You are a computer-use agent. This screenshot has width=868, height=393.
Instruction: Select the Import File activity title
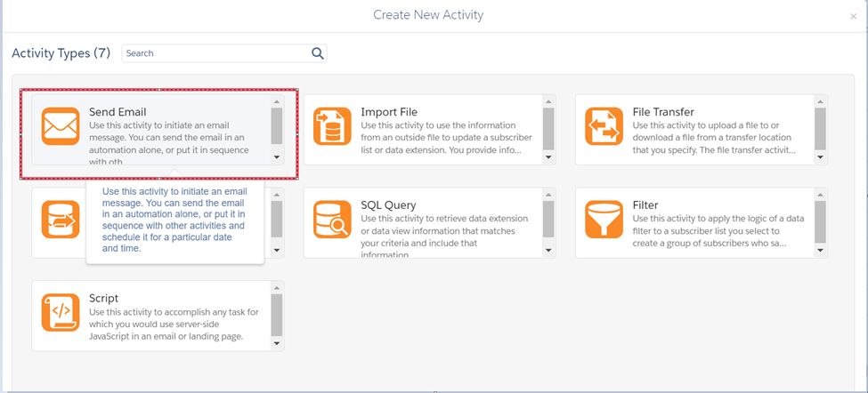coord(389,112)
